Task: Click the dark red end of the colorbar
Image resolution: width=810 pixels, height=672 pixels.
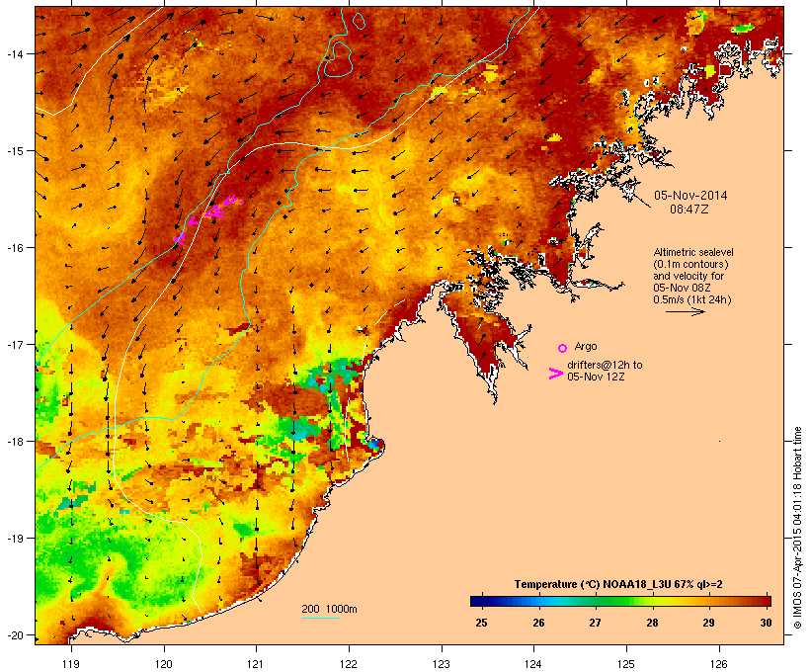Action: click(x=766, y=601)
